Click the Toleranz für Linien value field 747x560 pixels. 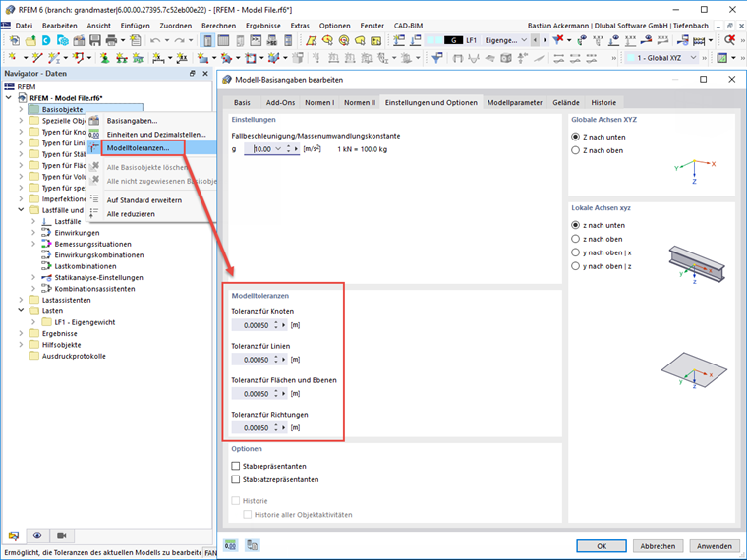251,360
